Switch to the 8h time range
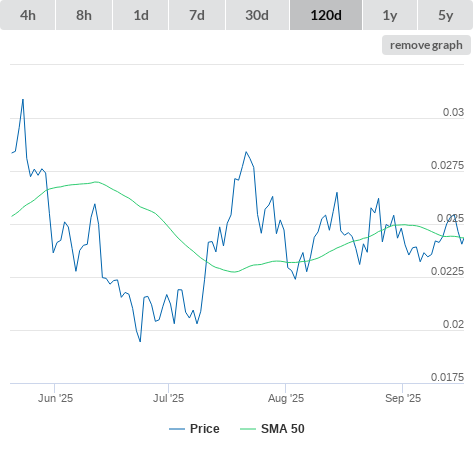Screen dimensions: 474x455 point(84,15)
